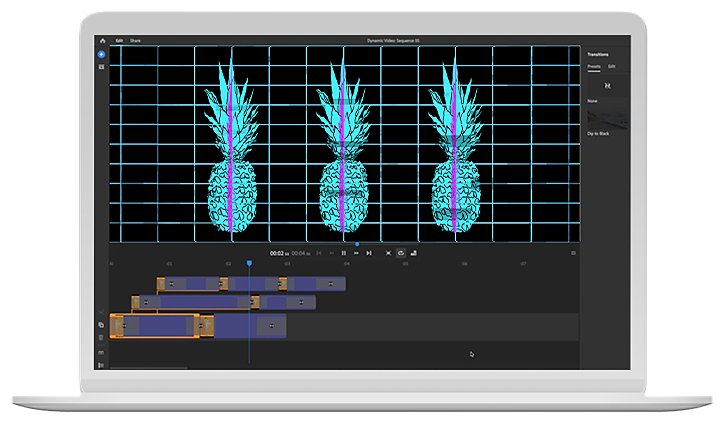The width and height of the screenshot is (720, 425).
Task: Open the track controls icon at bottom left
Action: (x=101, y=365)
